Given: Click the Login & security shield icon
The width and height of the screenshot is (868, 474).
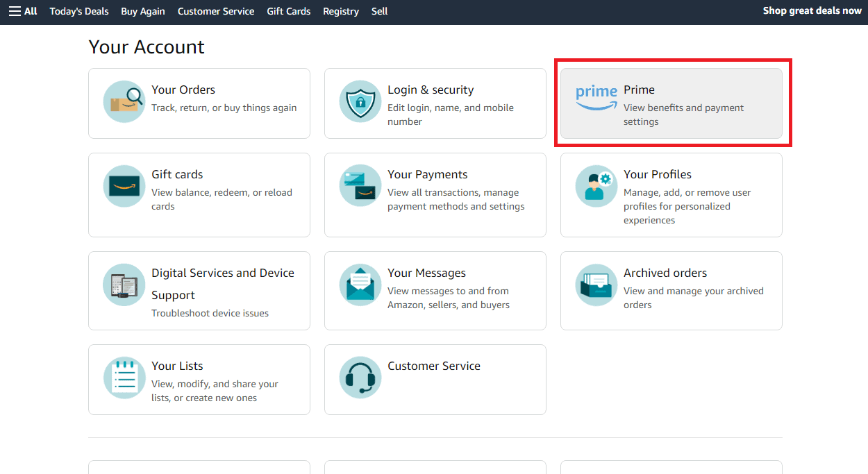Looking at the screenshot, I should pos(360,101).
